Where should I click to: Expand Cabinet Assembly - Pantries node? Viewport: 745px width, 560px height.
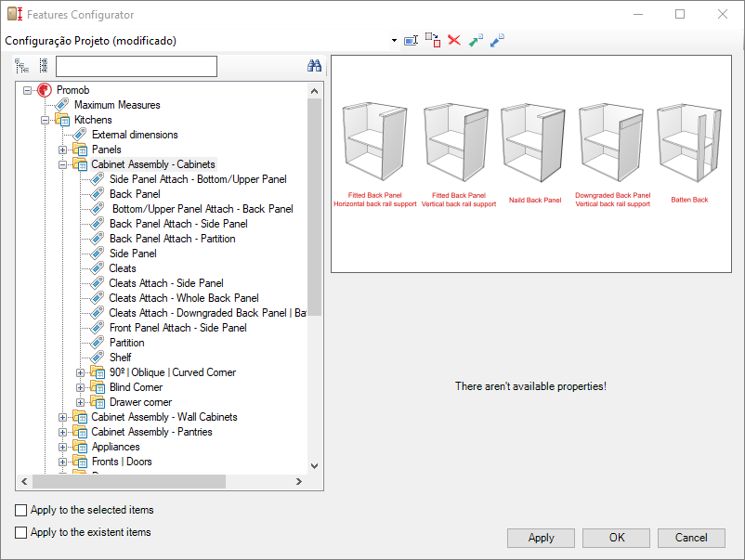pyautogui.click(x=63, y=432)
